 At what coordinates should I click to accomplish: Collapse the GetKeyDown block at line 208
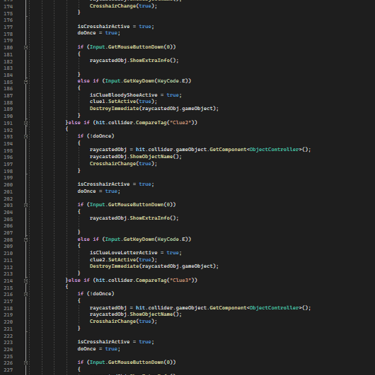coord(26,239)
